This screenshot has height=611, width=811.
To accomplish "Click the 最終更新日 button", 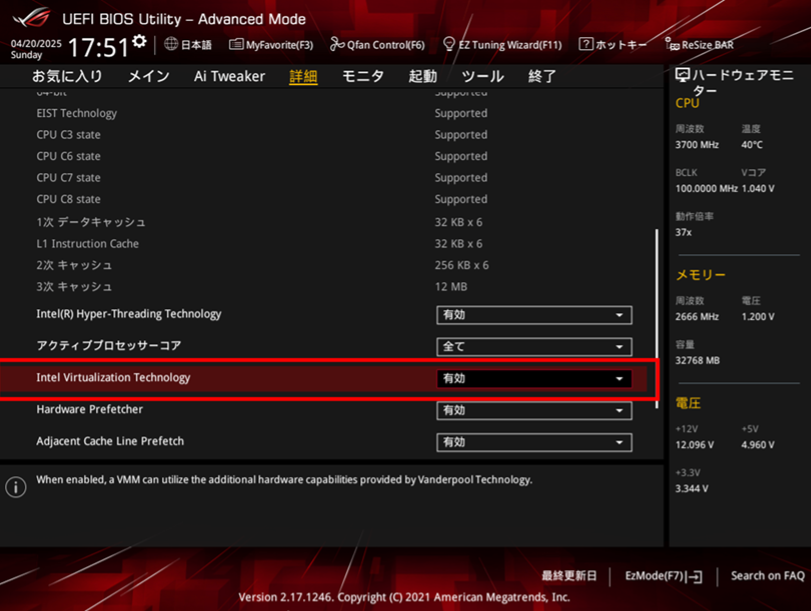I will pos(569,576).
